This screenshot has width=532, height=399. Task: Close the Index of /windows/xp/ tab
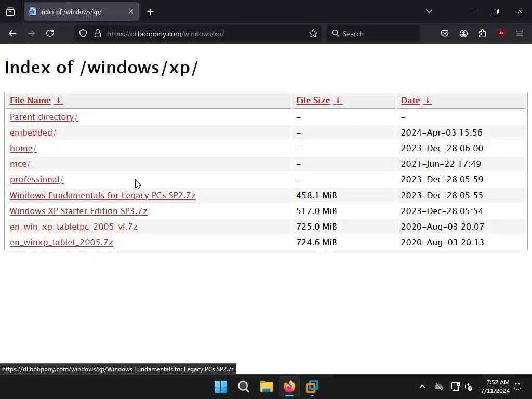[x=130, y=11]
